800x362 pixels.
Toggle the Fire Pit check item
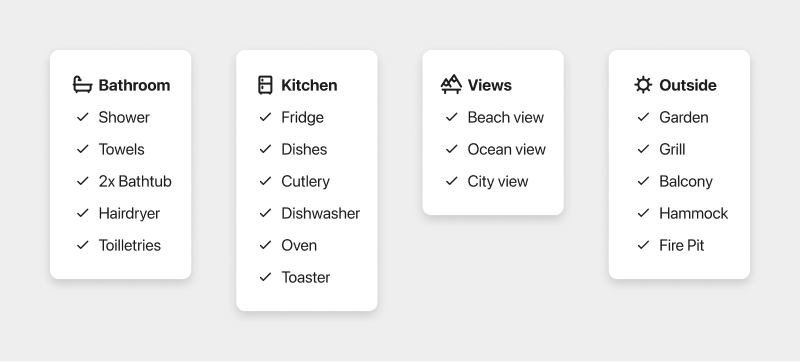click(x=670, y=245)
